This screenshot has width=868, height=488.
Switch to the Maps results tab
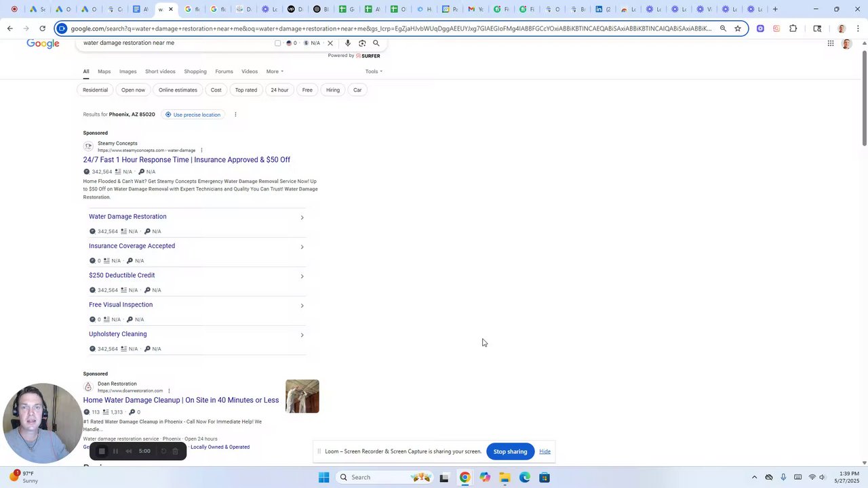(104, 71)
